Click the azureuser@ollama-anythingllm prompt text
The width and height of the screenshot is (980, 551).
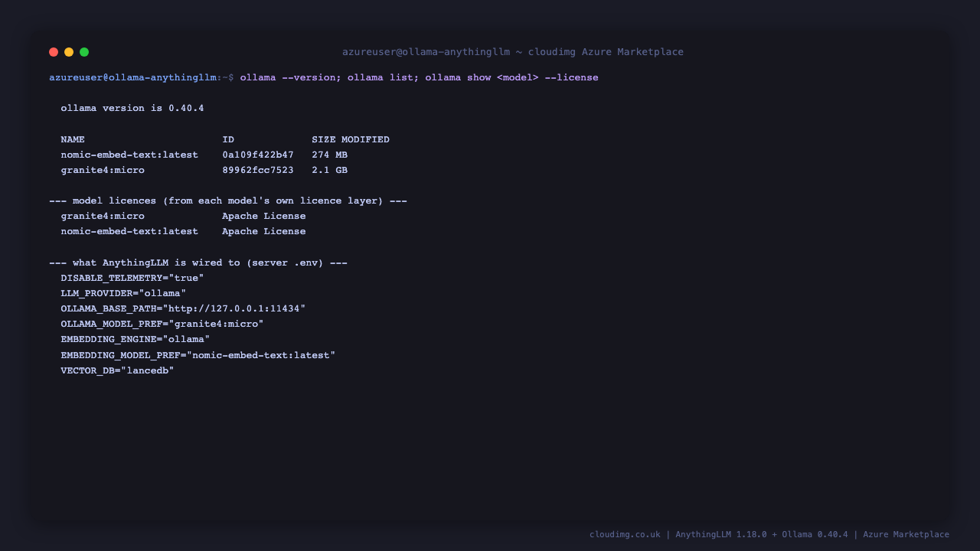click(132, 77)
